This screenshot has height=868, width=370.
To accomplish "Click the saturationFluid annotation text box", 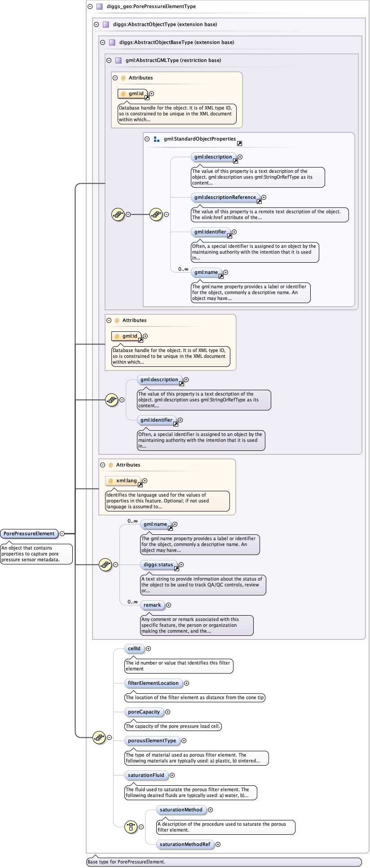I will 190,792.
